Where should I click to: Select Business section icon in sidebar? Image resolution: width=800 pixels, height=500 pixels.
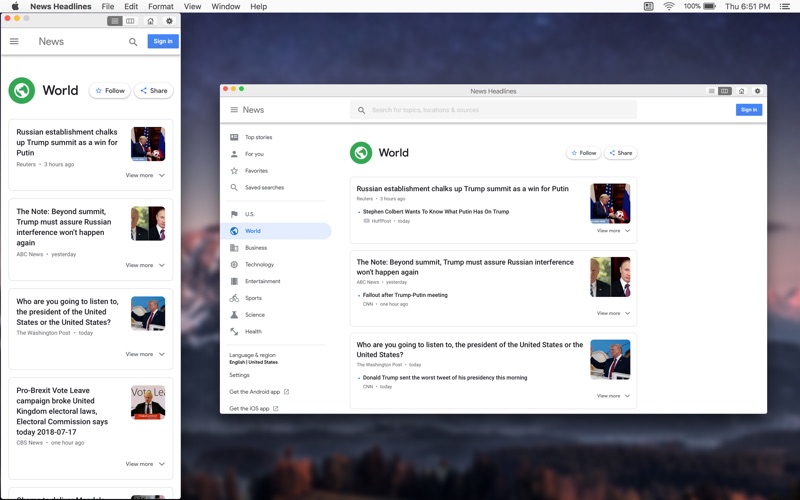pos(234,247)
